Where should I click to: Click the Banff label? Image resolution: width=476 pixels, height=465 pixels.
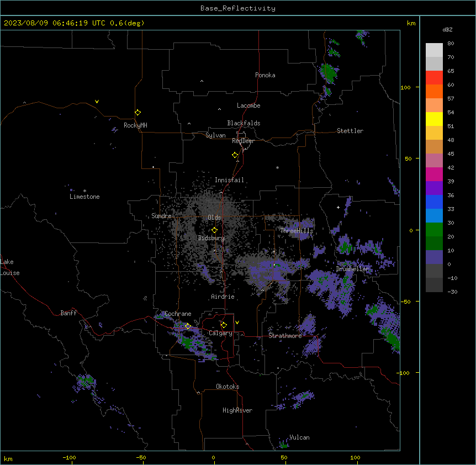coord(68,313)
